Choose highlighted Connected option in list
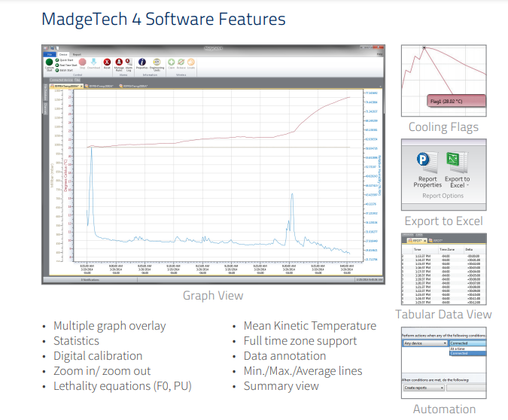The height and width of the screenshot is (420, 508). 467,353
